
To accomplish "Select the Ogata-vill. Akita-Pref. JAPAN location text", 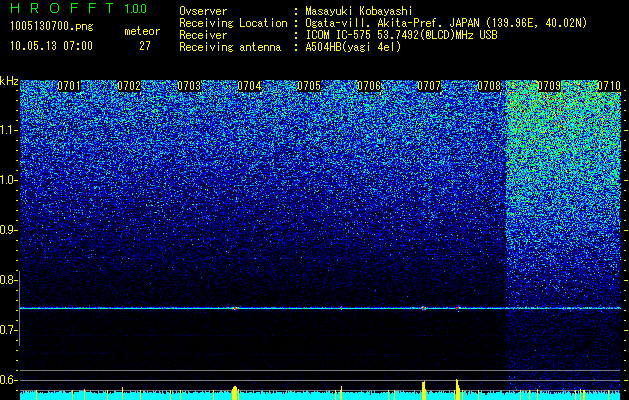I will pos(446,23).
